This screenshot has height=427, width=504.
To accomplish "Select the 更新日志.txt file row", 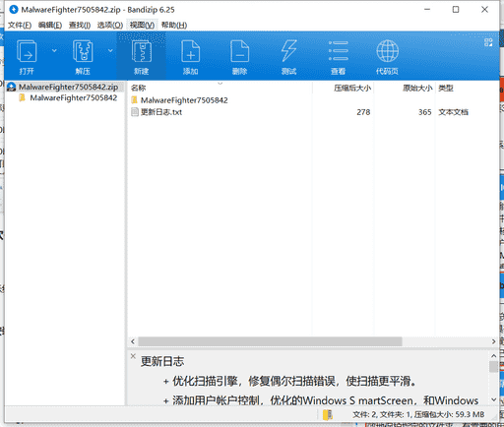I will [x=313, y=112].
